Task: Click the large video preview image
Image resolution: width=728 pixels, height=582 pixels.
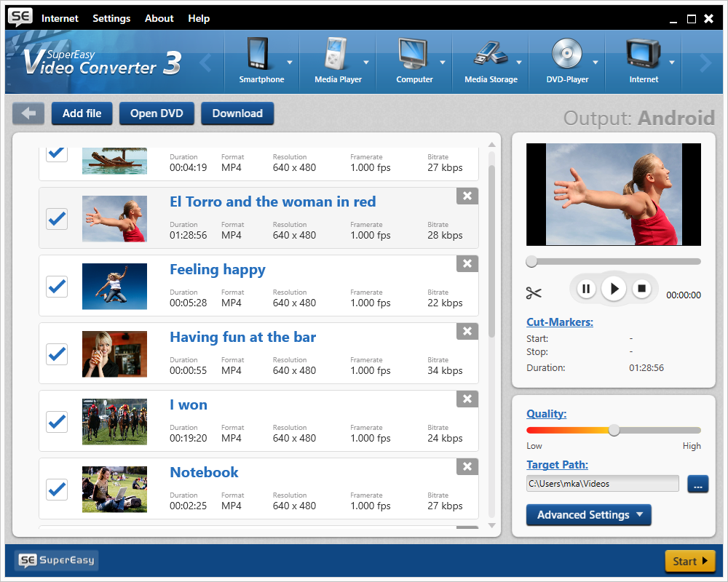Action: click(x=613, y=194)
